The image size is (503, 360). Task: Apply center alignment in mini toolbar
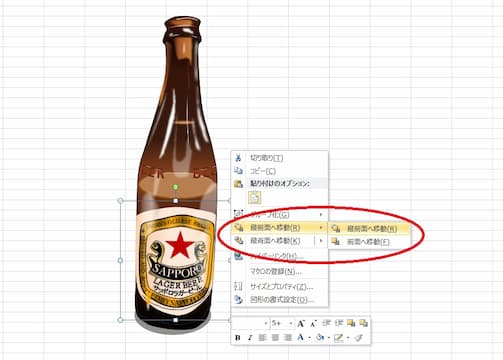point(275,338)
